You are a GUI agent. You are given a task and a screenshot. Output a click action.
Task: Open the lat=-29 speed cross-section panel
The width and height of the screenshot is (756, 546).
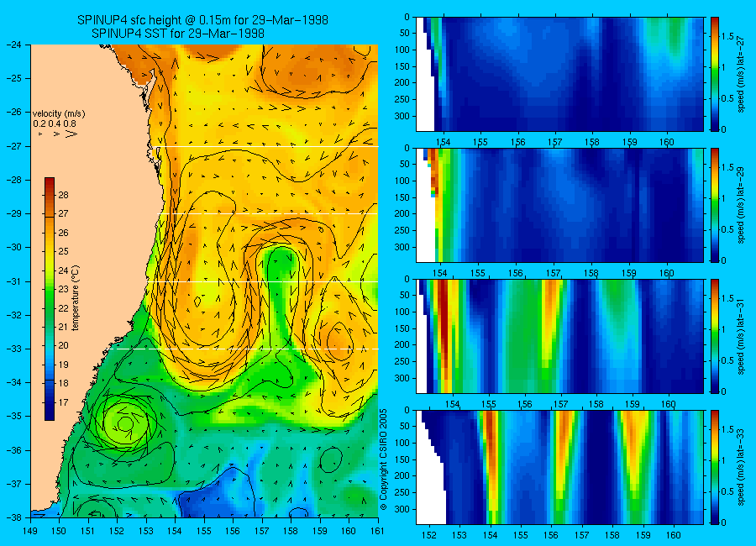tap(559, 205)
